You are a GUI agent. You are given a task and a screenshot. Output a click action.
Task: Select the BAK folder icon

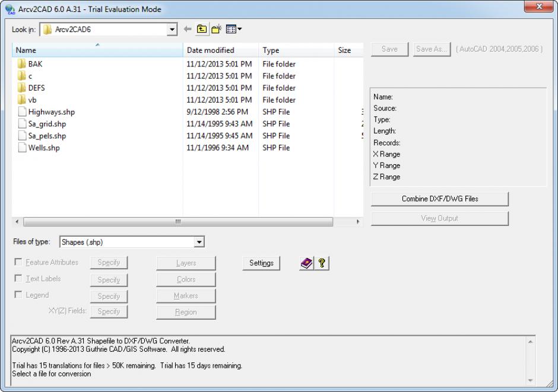22,64
